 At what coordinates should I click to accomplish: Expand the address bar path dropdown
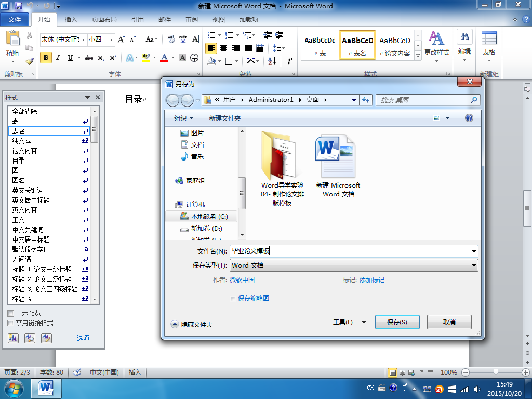[x=354, y=100]
